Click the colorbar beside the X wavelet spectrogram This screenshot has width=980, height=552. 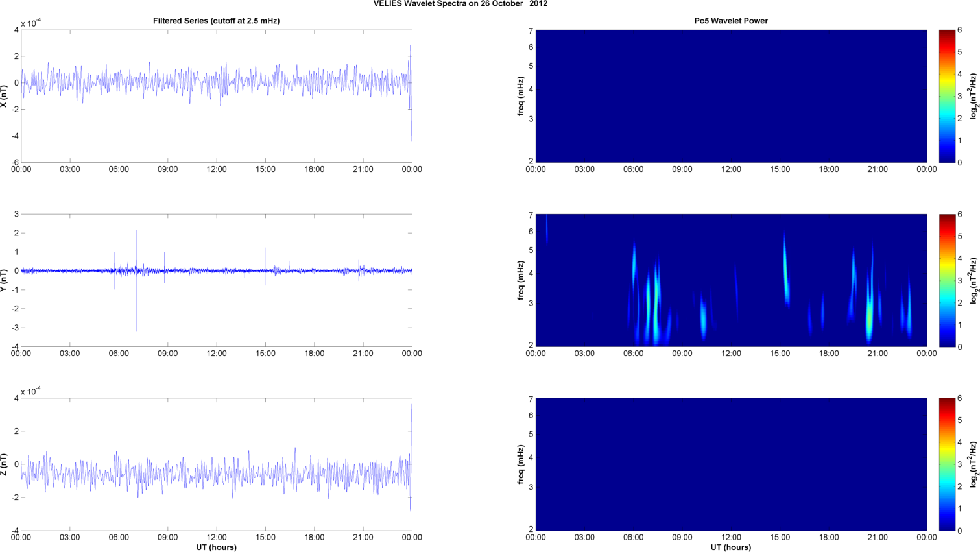[x=947, y=96]
